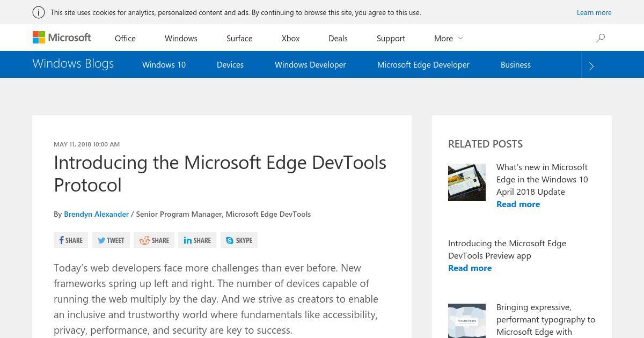Open Bringing expressive typography post title
The image size is (644, 338).
point(546,319)
